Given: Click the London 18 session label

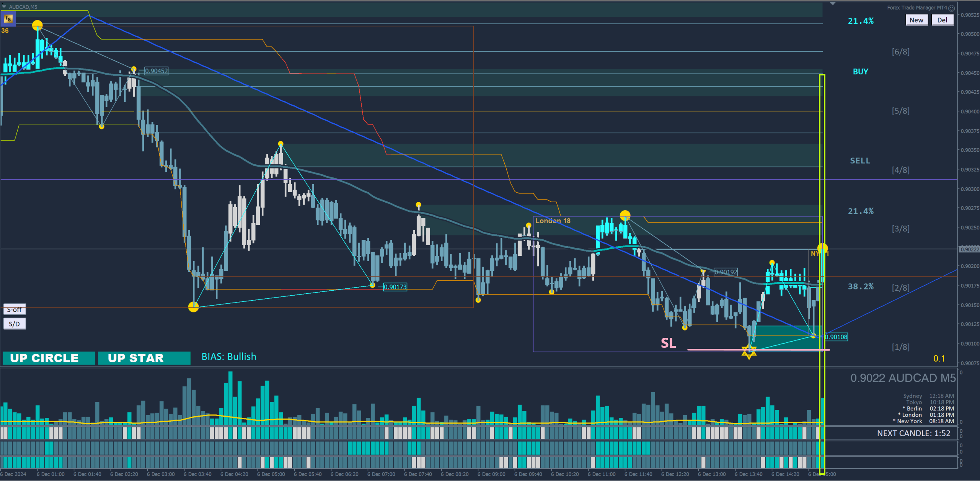Looking at the screenshot, I should (x=553, y=221).
